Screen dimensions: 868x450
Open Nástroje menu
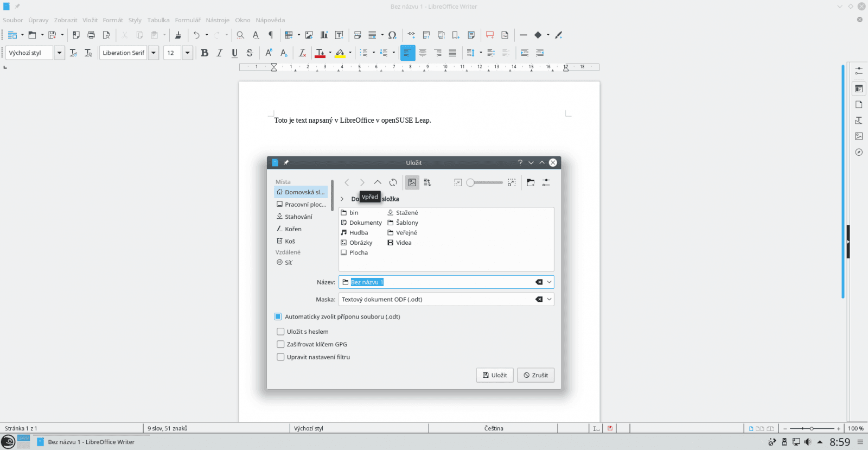tap(218, 20)
